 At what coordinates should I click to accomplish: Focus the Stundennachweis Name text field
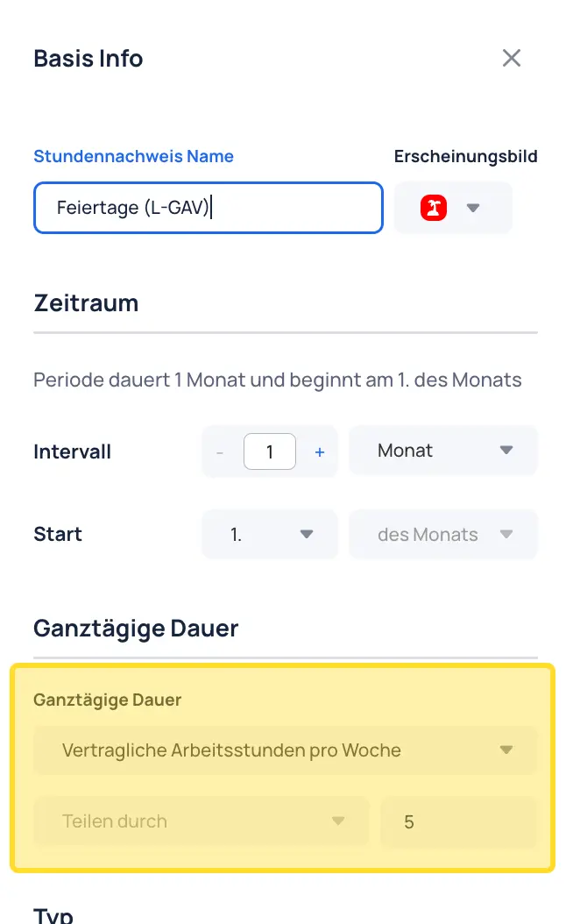coord(209,208)
